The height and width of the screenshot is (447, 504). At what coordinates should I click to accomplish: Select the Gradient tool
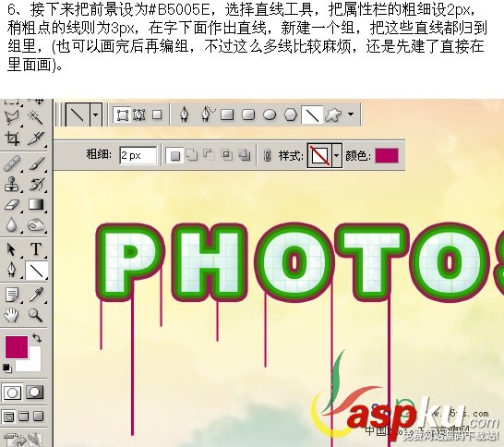point(36,204)
